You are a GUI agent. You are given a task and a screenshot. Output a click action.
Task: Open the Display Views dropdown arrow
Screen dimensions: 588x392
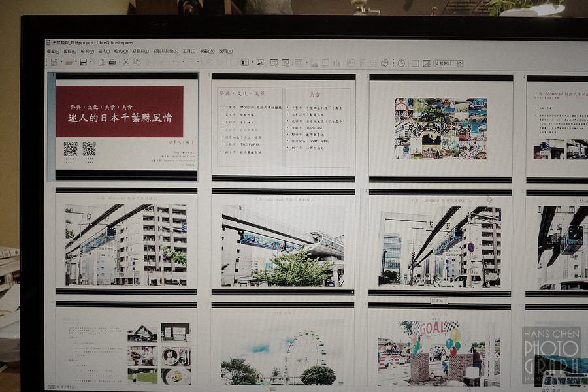click(x=252, y=62)
